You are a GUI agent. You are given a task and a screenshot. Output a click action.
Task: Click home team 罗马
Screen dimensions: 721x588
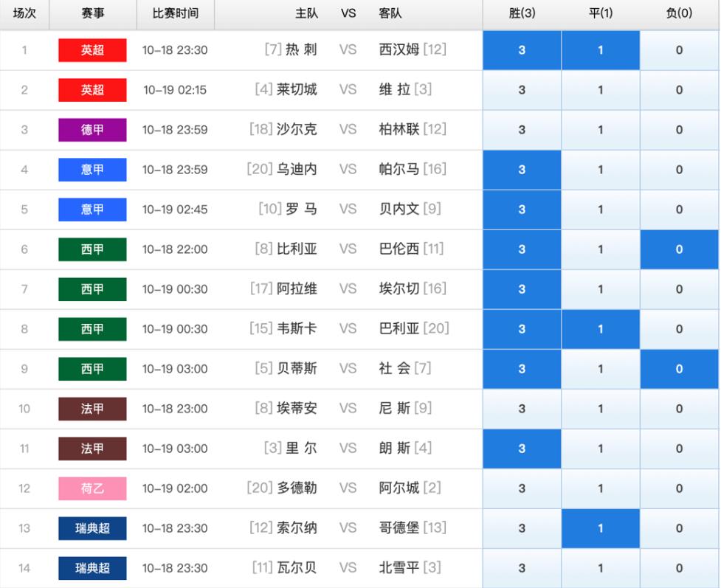pyautogui.click(x=301, y=209)
